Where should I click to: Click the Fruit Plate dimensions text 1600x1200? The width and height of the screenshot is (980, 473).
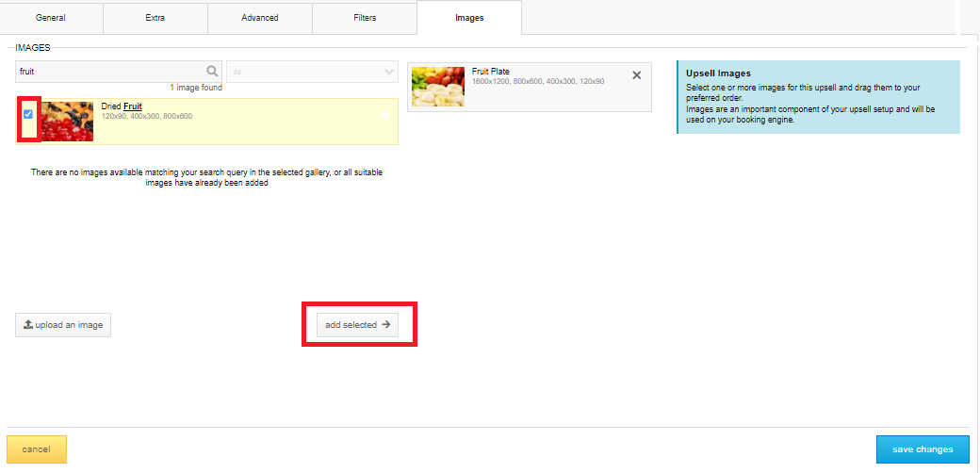(x=538, y=82)
